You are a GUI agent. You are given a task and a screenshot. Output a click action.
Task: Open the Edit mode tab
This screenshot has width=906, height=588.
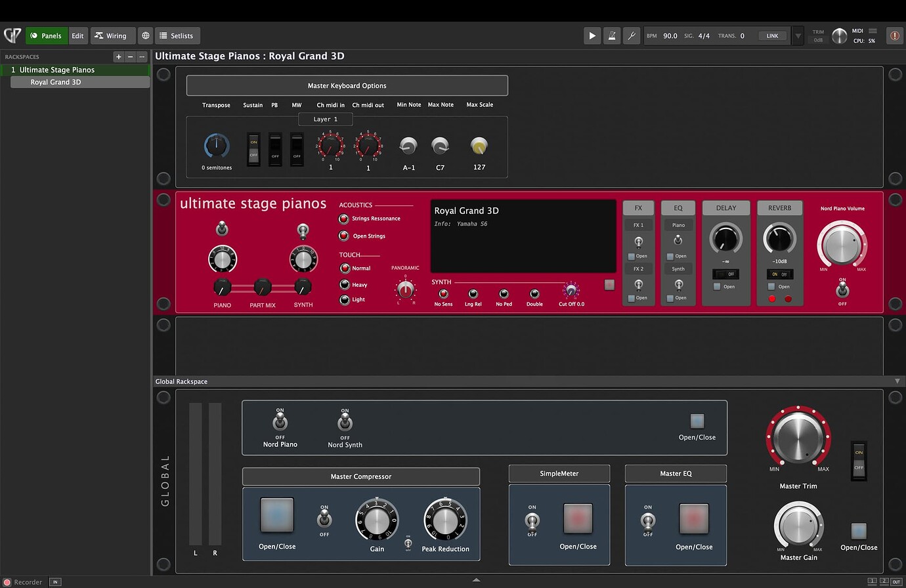tap(77, 35)
